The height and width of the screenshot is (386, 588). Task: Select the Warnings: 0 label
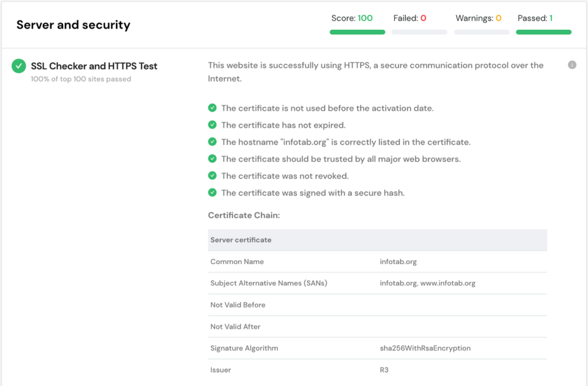click(x=478, y=18)
